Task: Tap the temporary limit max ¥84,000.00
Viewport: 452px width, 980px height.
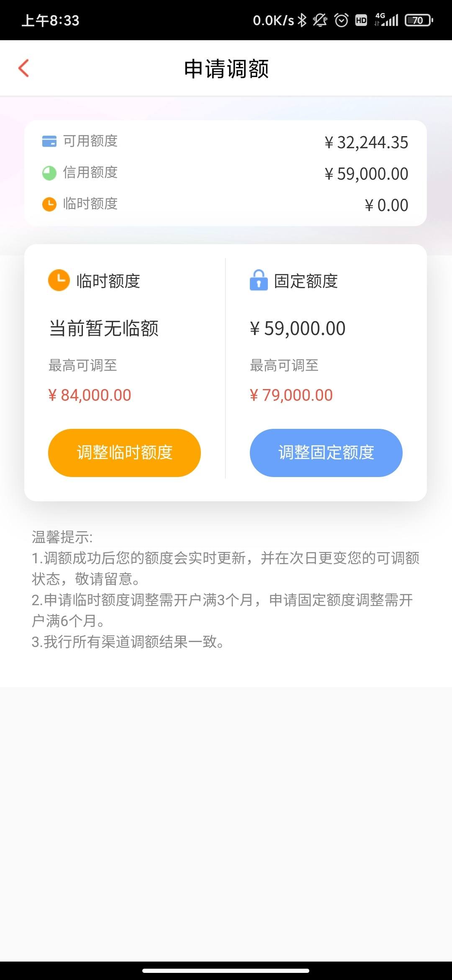Action: [x=90, y=395]
